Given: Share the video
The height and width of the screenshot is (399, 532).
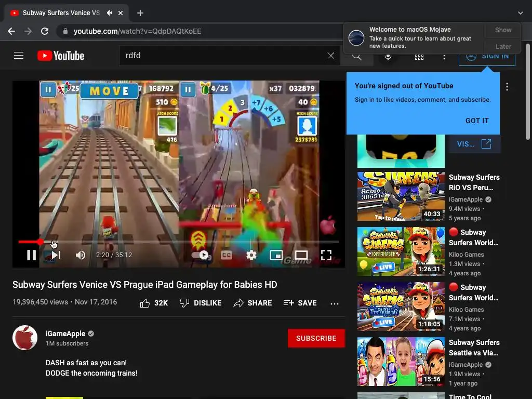Looking at the screenshot, I should point(253,303).
